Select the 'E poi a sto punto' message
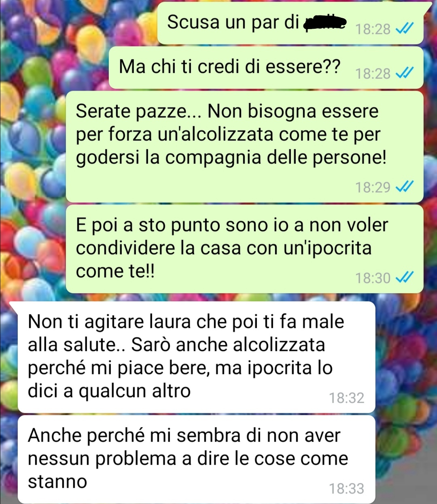Screen dimensions: 437x504 tap(244, 249)
